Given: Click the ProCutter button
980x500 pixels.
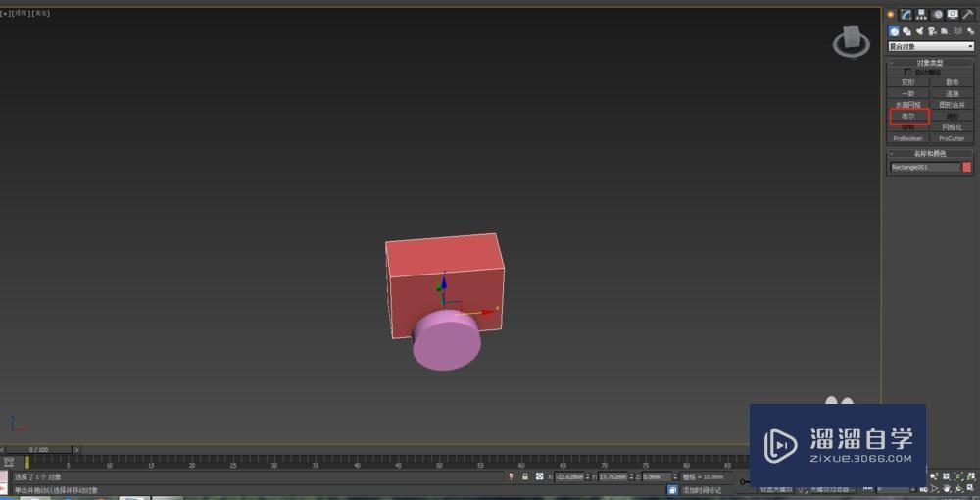Looking at the screenshot, I should coord(952,138).
